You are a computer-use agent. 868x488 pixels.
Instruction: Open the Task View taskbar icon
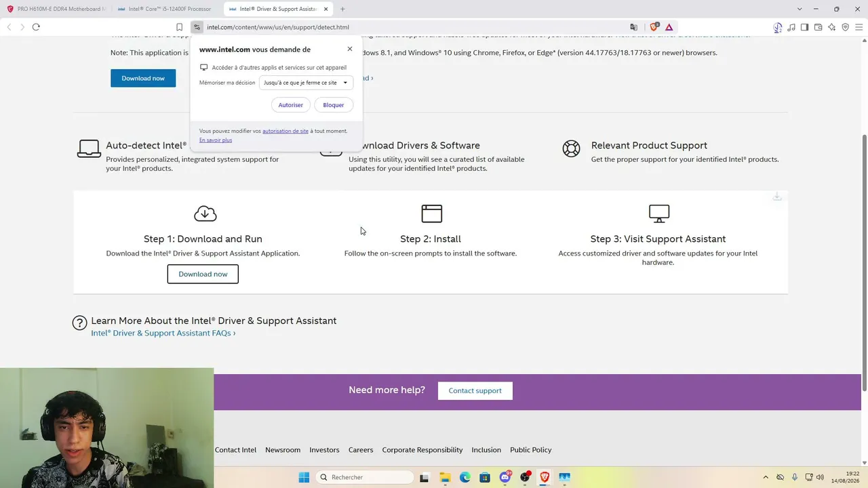[x=425, y=477]
